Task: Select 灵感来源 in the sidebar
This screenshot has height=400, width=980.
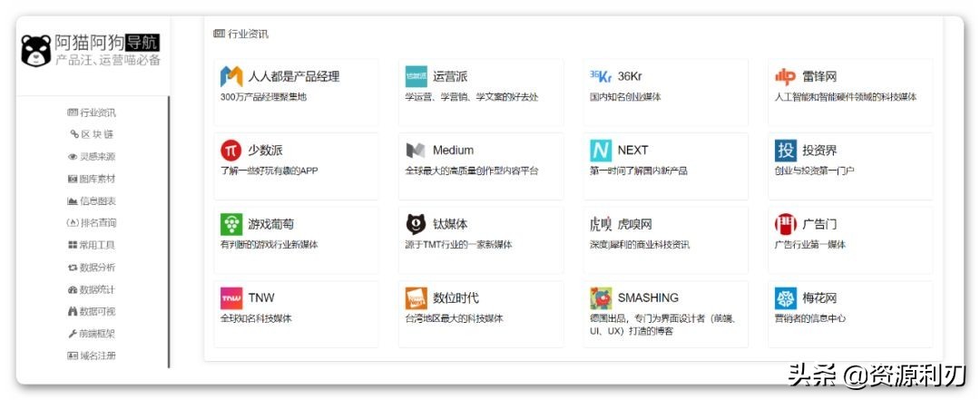Action: coord(93,156)
